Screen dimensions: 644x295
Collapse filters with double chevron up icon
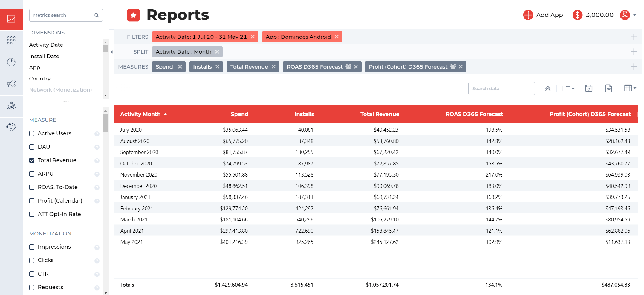pyautogui.click(x=548, y=88)
